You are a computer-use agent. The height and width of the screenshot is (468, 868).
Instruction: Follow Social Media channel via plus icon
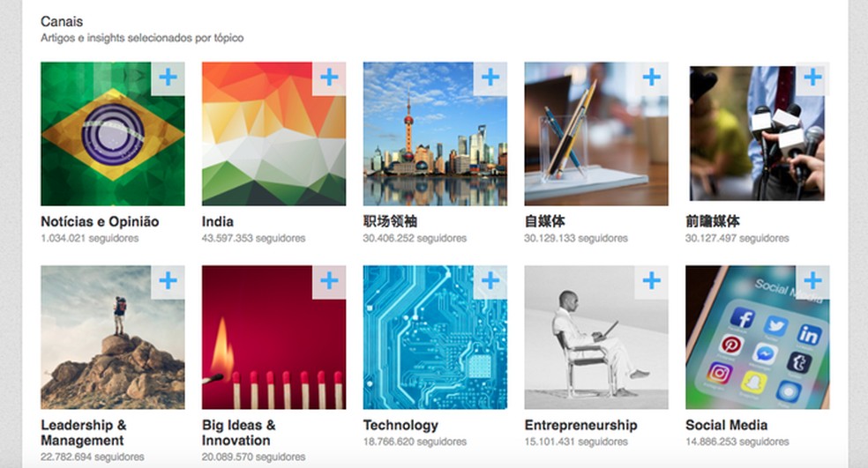pos(812,281)
